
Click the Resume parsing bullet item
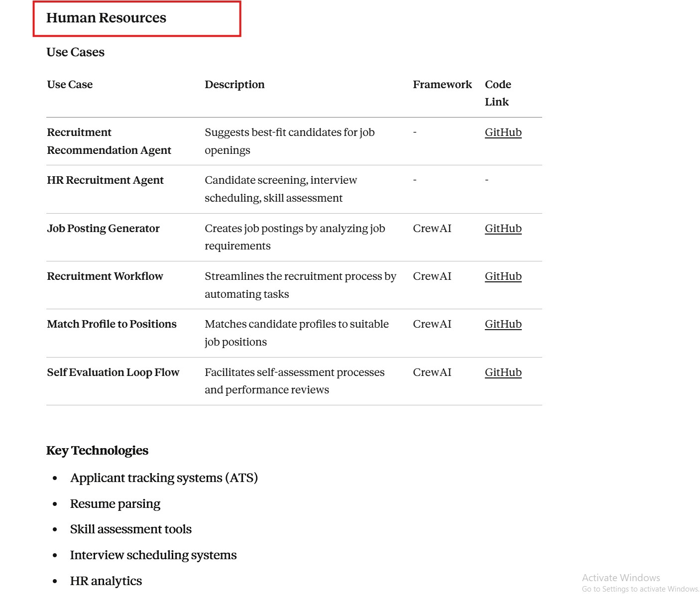[115, 504]
